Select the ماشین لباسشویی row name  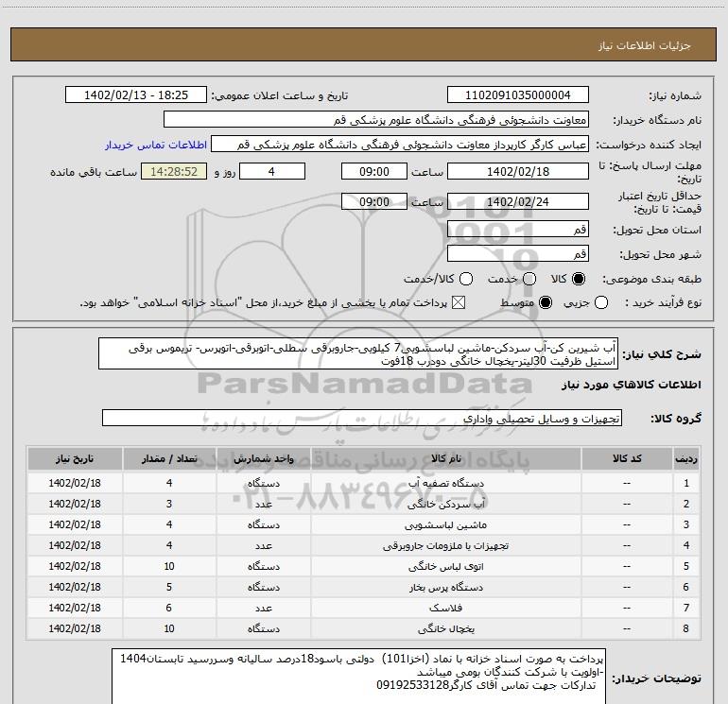(445, 524)
